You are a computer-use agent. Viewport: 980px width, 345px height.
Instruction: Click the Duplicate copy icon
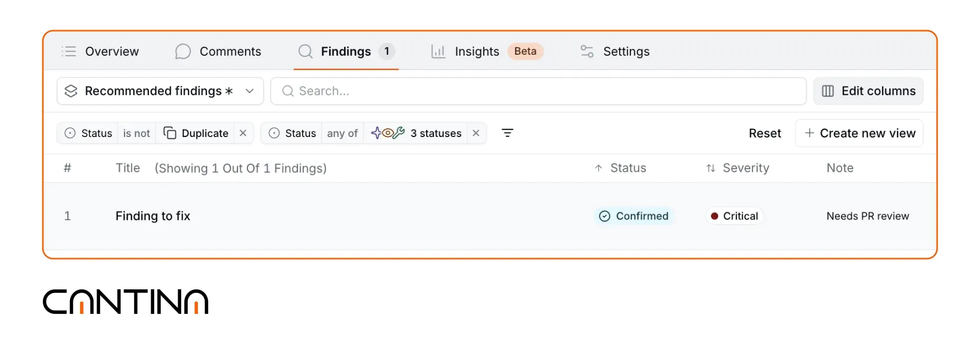(x=170, y=133)
